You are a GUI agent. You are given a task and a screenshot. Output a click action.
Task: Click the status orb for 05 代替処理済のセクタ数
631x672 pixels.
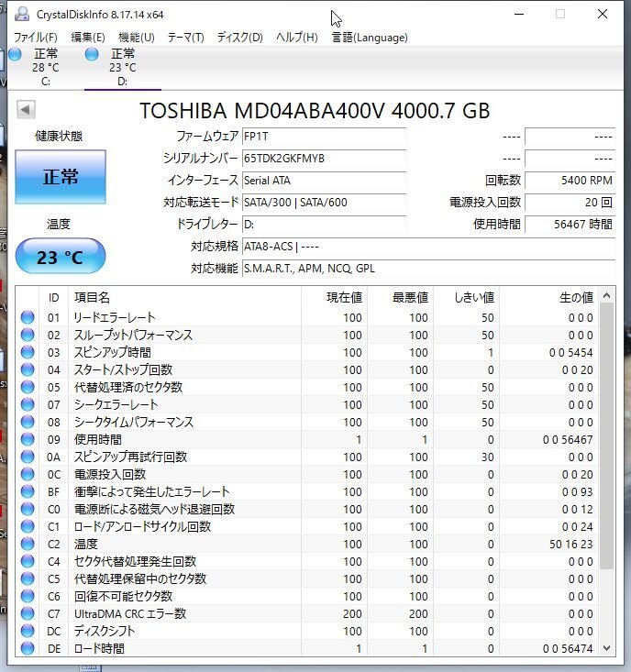pyautogui.click(x=28, y=387)
